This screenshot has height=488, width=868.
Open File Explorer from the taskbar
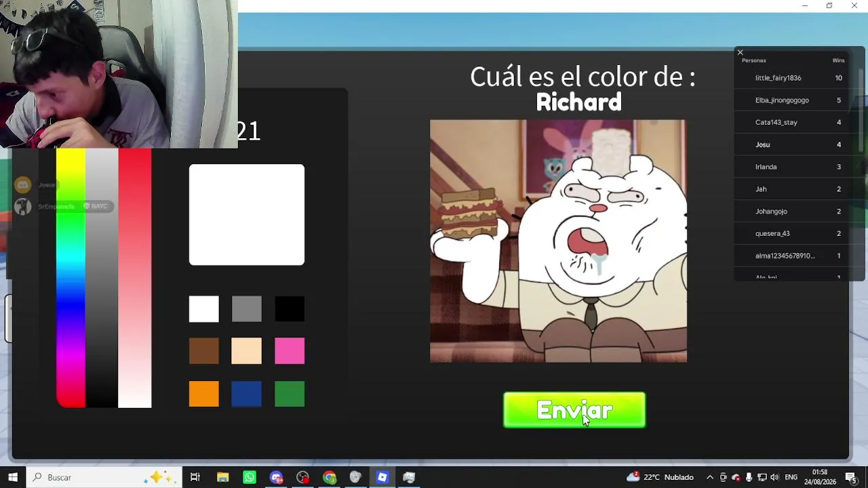pyautogui.click(x=222, y=477)
